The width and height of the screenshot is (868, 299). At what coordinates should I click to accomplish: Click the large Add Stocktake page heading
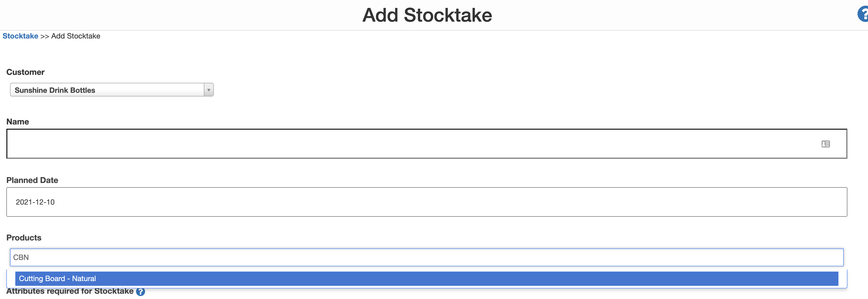click(427, 15)
